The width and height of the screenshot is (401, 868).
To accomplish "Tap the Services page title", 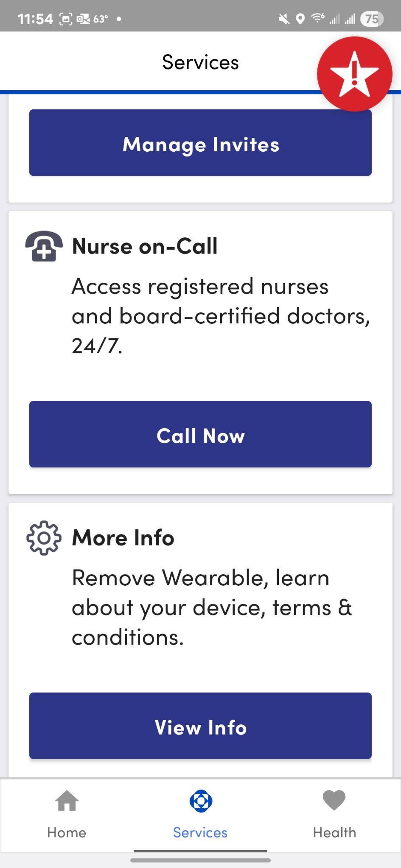I will click(x=200, y=62).
